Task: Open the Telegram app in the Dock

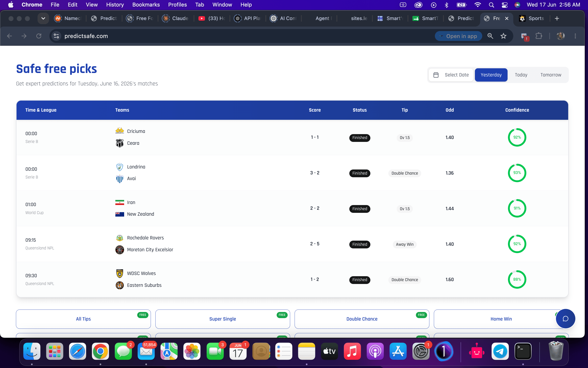Action: coord(500,351)
